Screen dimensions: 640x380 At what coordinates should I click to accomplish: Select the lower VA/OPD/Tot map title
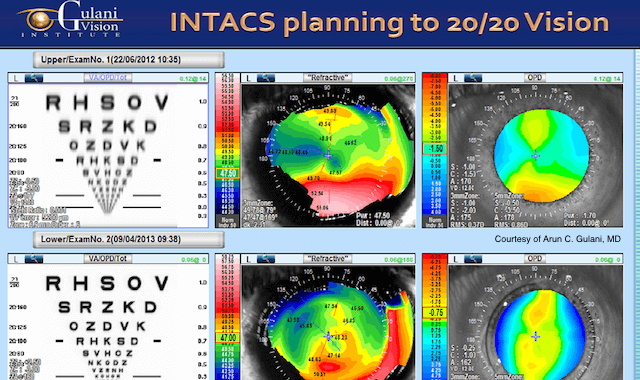point(108,259)
